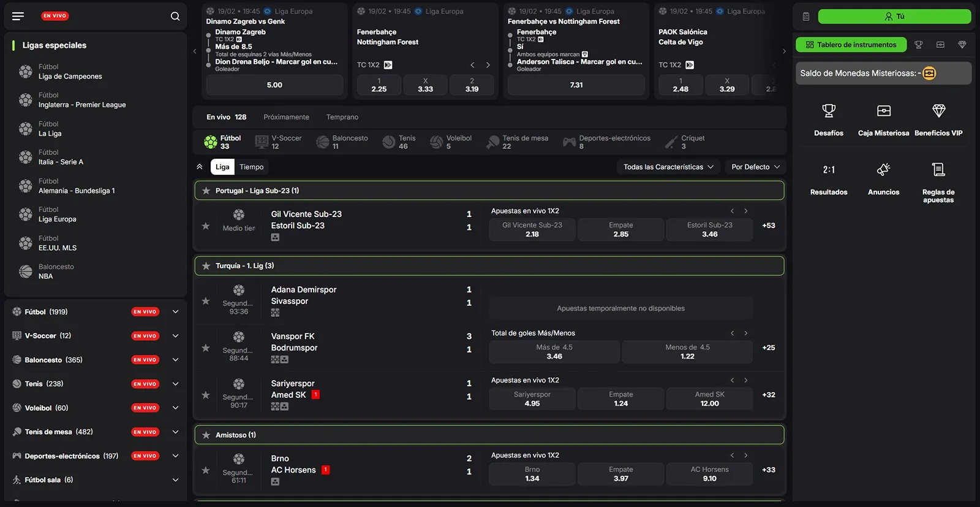
Task: Open +53 more markets for Gil Vicente
Action: pyautogui.click(x=769, y=226)
